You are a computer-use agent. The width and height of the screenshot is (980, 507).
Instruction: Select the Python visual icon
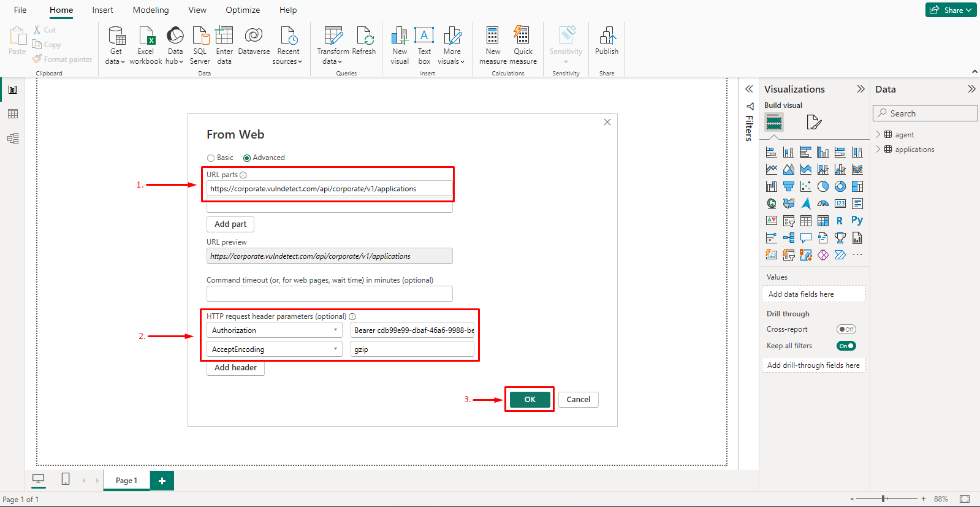pyautogui.click(x=857, y=221)
